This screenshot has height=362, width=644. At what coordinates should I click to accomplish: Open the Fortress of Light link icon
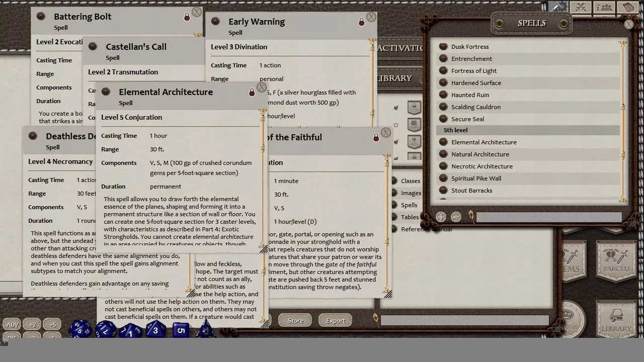[443, 71]
